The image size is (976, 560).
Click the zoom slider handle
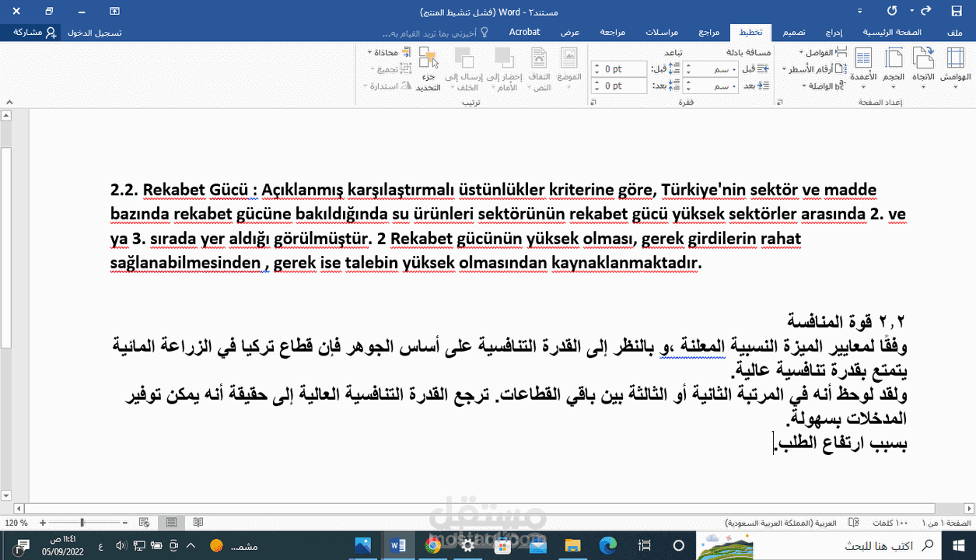click(x=82, y=523)
